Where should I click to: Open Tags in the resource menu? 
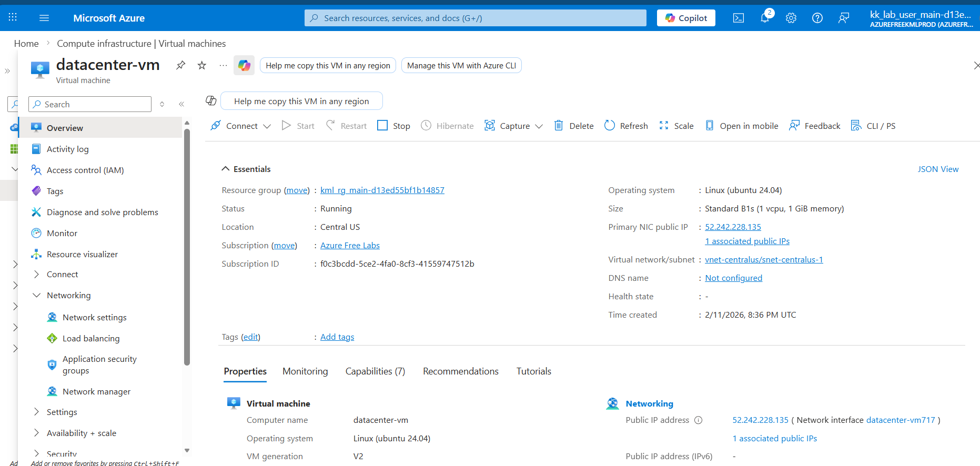pyautogui.click(x=100, y=191)
